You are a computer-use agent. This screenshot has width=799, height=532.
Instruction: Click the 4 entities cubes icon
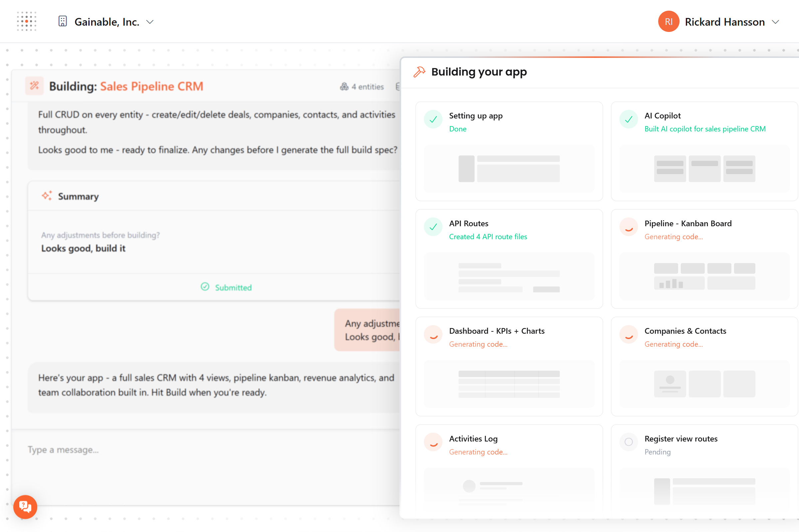click(x=344, y=87)
